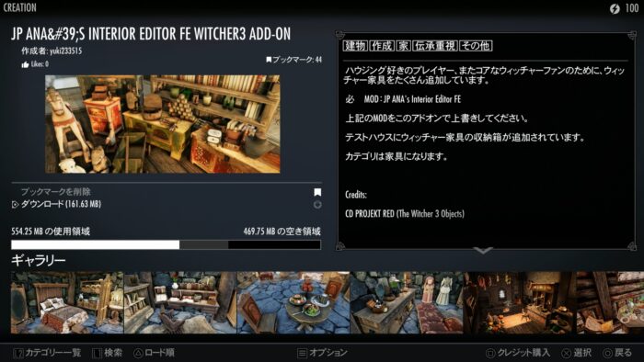Click the filled bookmark icon beside ブックマークを削除
This screenshot has width=644, height=362.
click(x=317, y=192)
